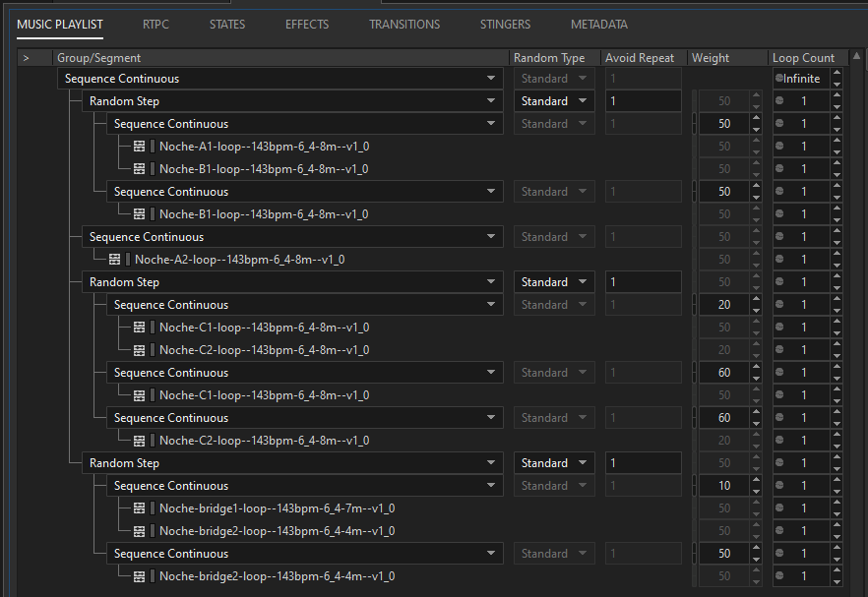Select the Noche-A2-loop--143bpm-6_4-8m--v1_0 segment name
The width and height of the screenshot is (868, 597).
tap(240, 259)
